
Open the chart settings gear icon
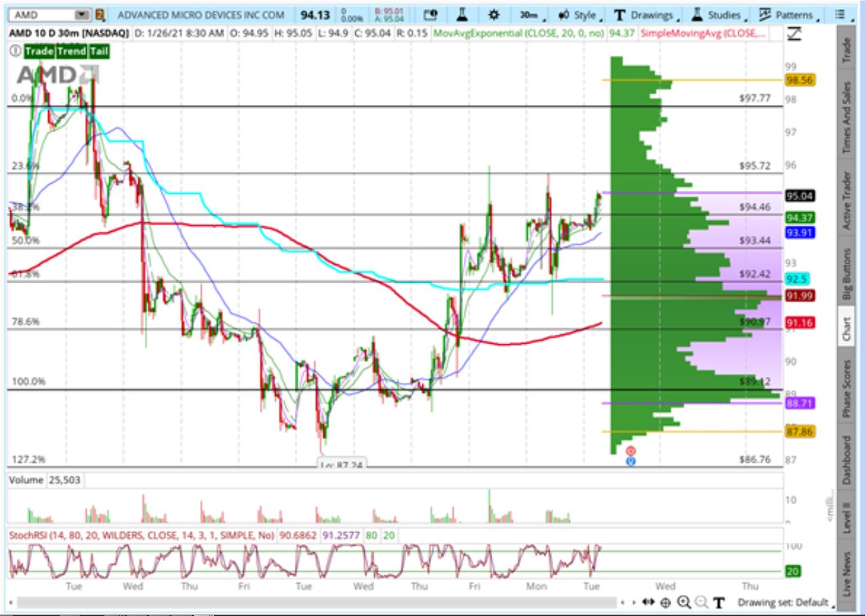[494, 15]
